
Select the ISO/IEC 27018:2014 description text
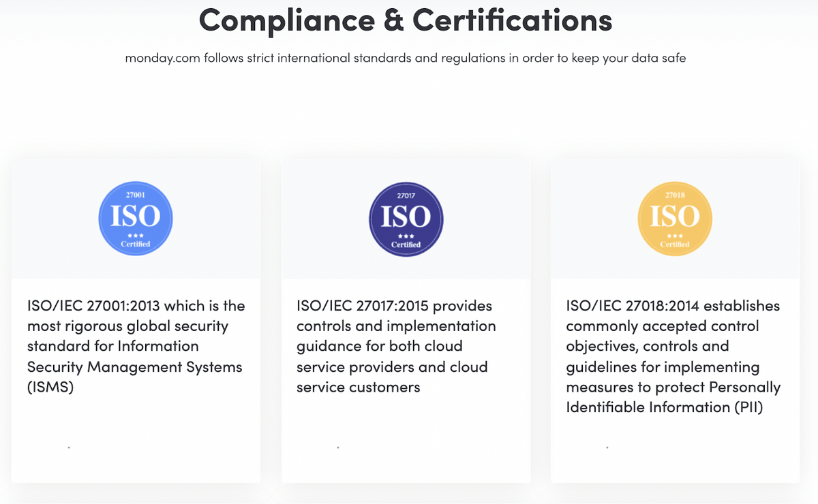pyautogui.click(x=673, y=356)
